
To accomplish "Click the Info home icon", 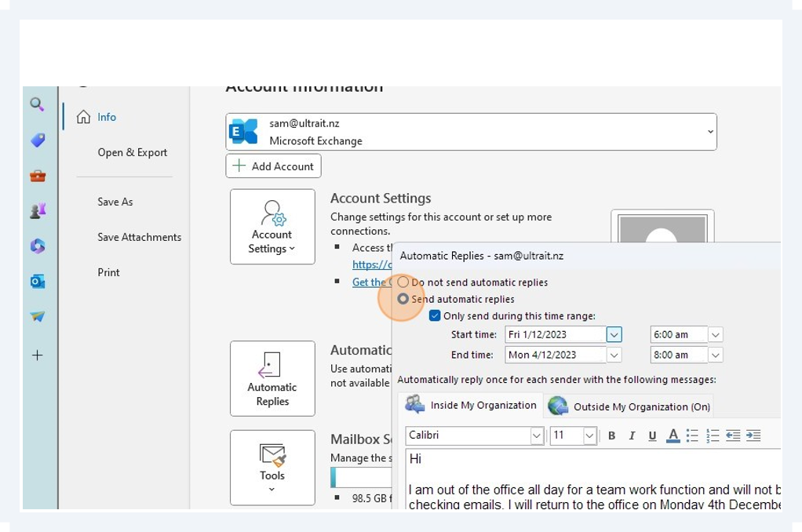I will [83, 117].
